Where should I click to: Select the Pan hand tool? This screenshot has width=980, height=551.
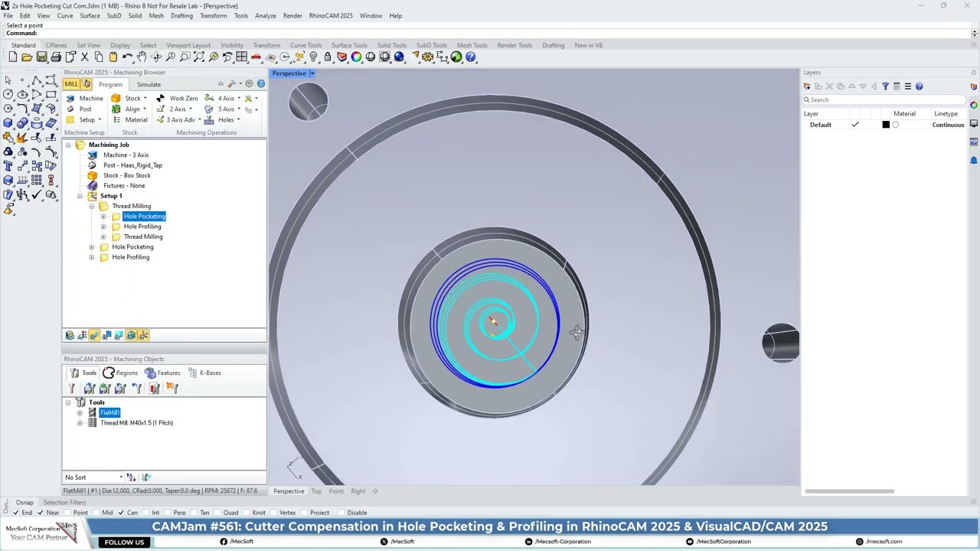point(142,57)
